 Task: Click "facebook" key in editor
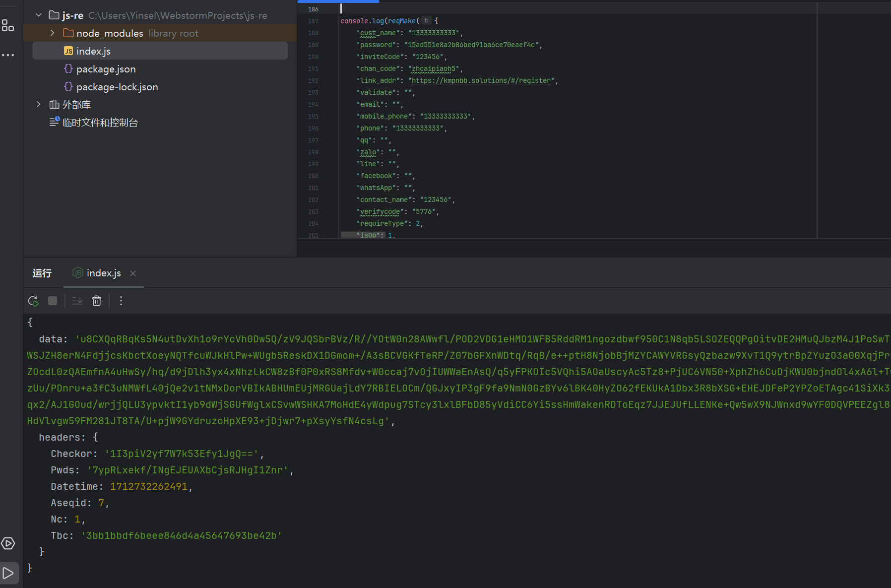pyautogui.click(x=376, y=176)
